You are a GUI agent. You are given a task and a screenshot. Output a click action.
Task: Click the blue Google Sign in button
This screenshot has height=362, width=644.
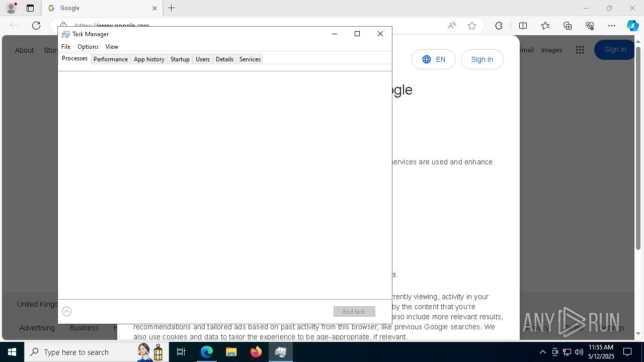(x=615, y=49)
